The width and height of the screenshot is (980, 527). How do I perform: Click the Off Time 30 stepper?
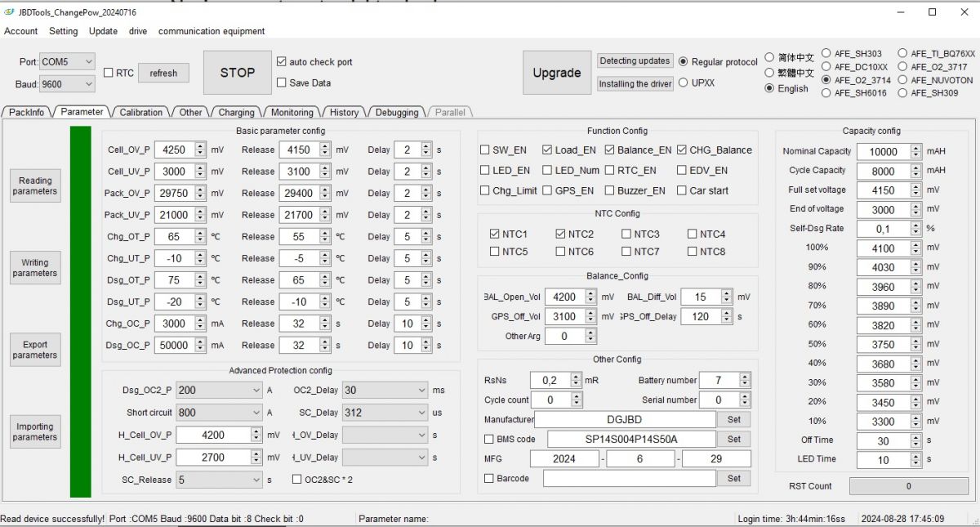pyautogui.click(x=915, y=440)
